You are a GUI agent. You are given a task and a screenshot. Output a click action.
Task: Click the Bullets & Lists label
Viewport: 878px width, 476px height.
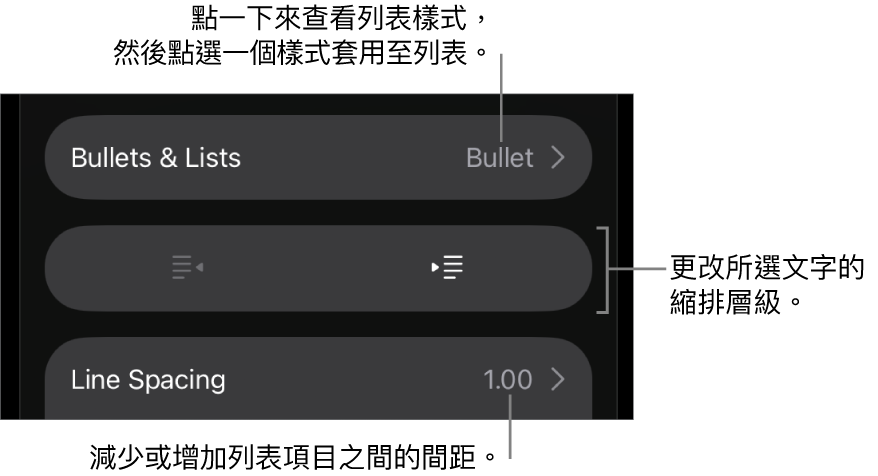click(156, 158)
